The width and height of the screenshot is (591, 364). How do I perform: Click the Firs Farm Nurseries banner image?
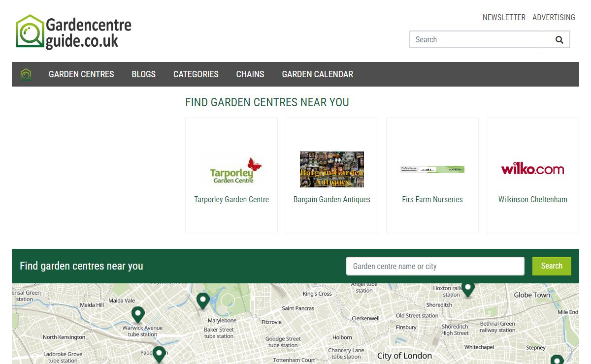tap(432, 169)
